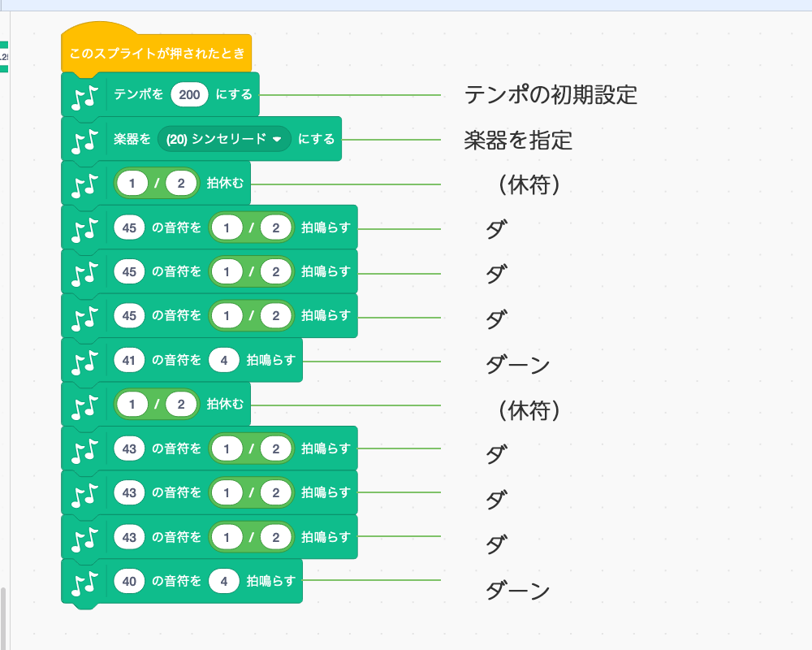Click the music icon on the first note 45 block
This screenshot has height=650, width=812.
pos(84,230)
